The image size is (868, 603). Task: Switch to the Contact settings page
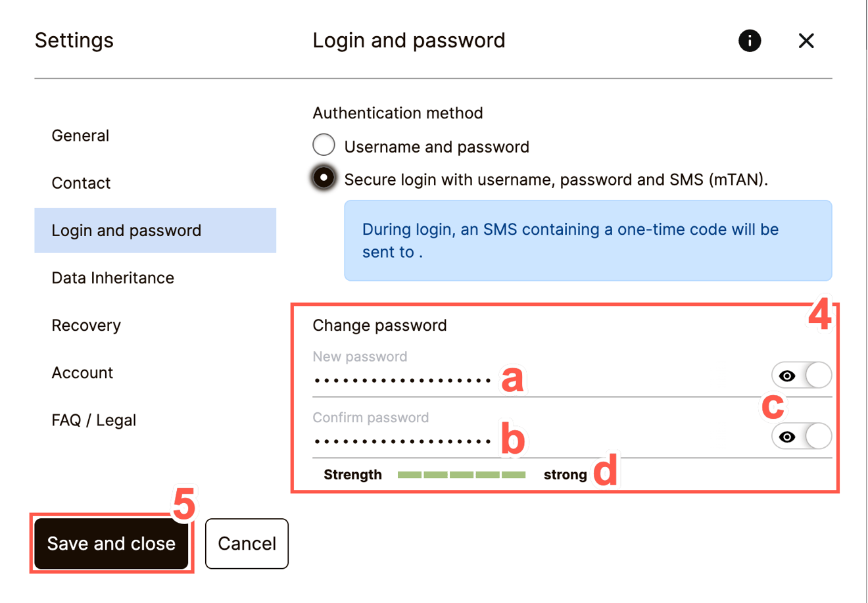[x=81, y=183]
